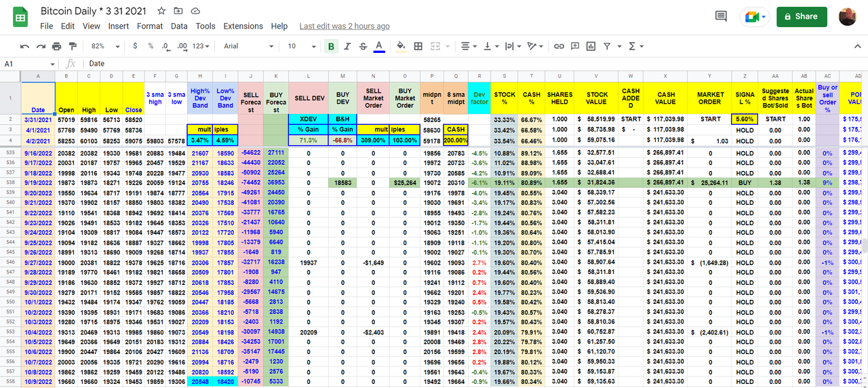868x388 pixels.
Task: Insert chart icon in toolbar
Action: (591, 46)
